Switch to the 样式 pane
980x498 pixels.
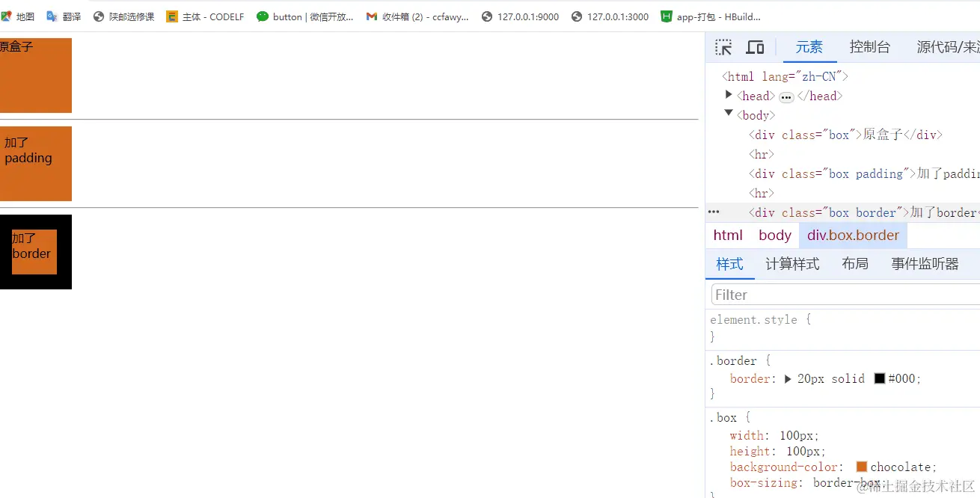pos(730,264)
